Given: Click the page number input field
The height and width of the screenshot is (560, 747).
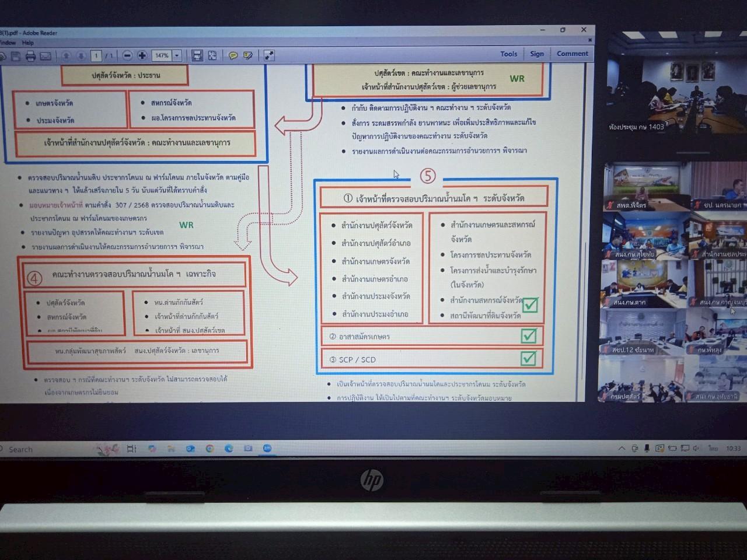Looking at the screenshot, I should [x=96, y=55].
